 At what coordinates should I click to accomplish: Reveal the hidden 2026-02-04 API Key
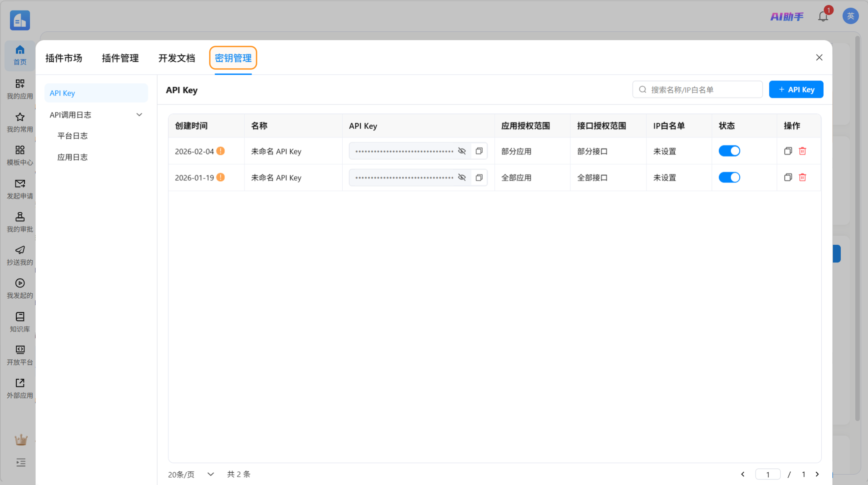462,151
